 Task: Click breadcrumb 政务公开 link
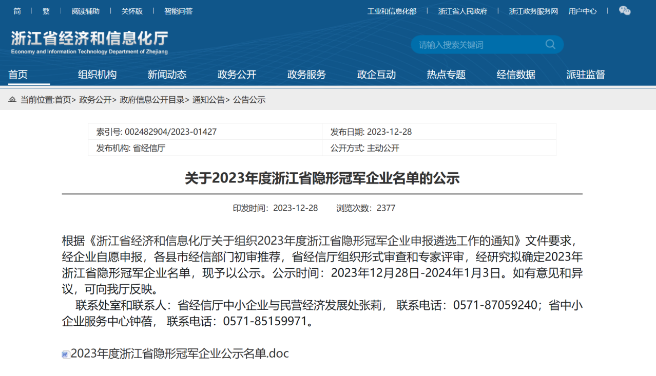pyautogui.click(x=95, y=100)
